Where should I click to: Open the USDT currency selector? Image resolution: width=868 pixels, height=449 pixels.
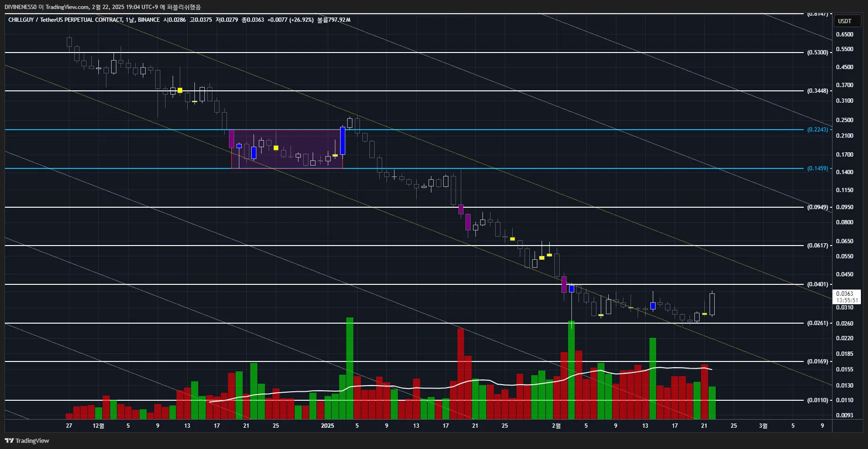(847, 21)
